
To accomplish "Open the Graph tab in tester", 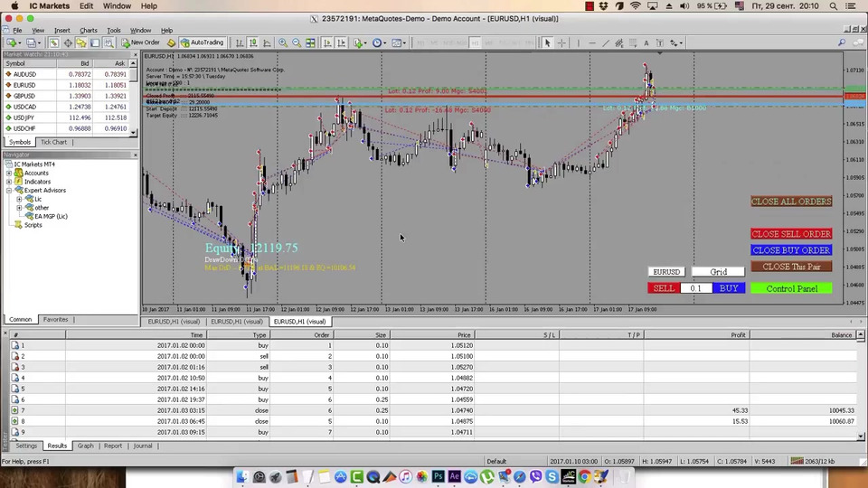I will point(85,446).
